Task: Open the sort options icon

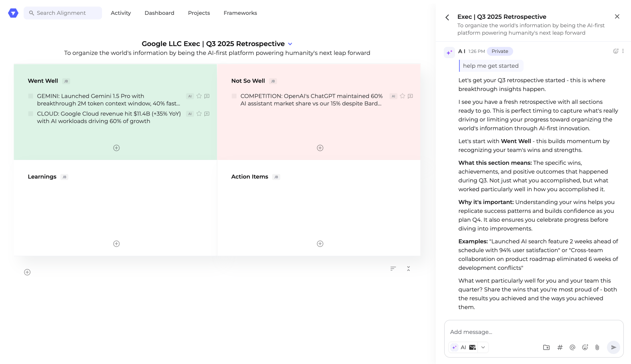Action: click(393, 269)
